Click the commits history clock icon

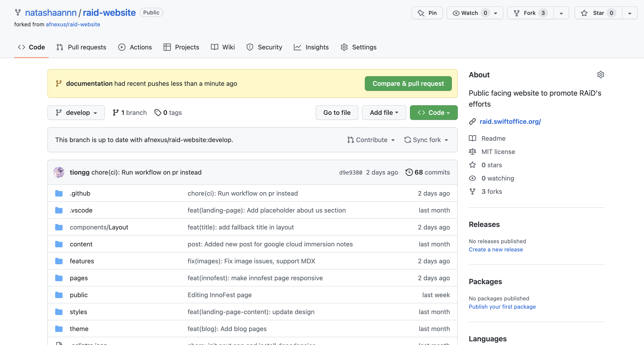click(409, 172)
